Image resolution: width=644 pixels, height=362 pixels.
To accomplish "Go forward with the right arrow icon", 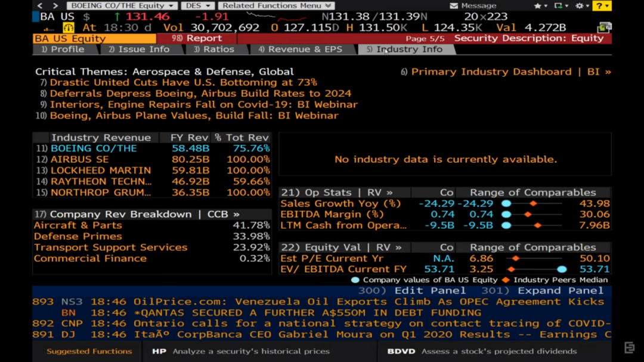I will coord(55,5).
